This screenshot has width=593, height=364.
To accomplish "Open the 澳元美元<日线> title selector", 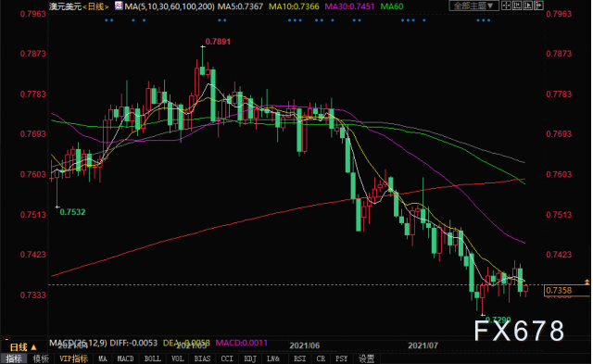I will click(x=79, y=6).
